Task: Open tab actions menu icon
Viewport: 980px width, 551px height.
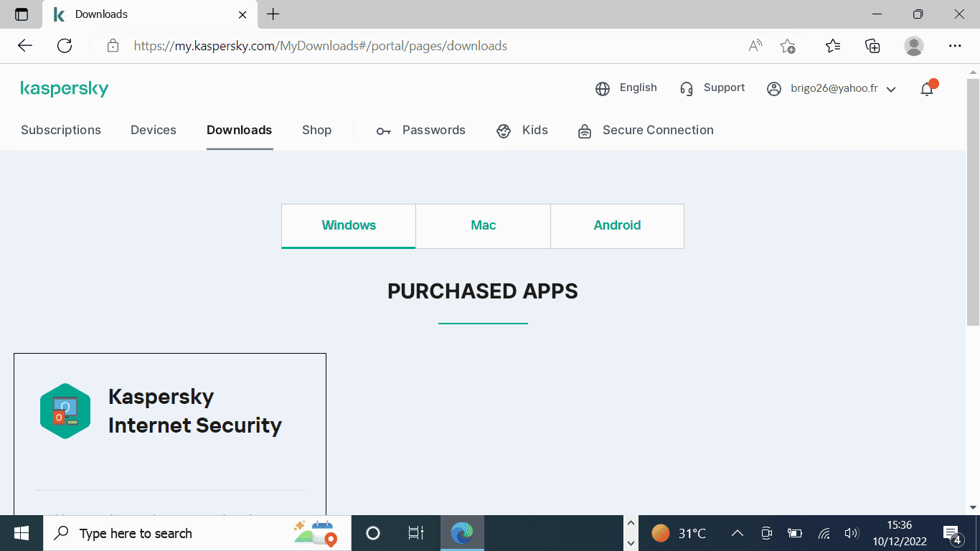Action: click(x=22, y=14)
